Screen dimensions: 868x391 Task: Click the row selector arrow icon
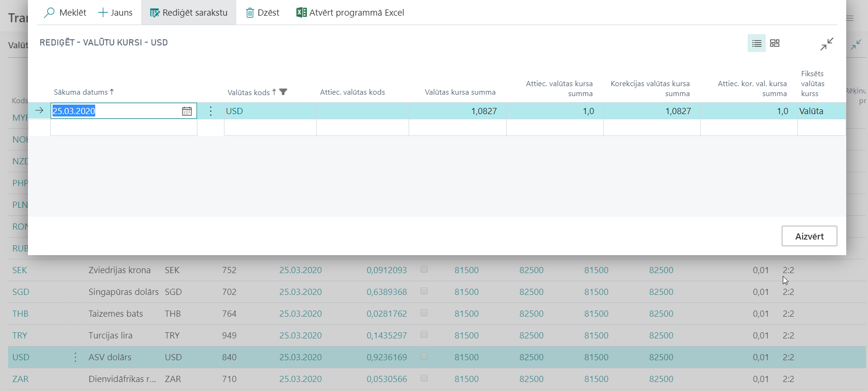click(x=39, y=110)
